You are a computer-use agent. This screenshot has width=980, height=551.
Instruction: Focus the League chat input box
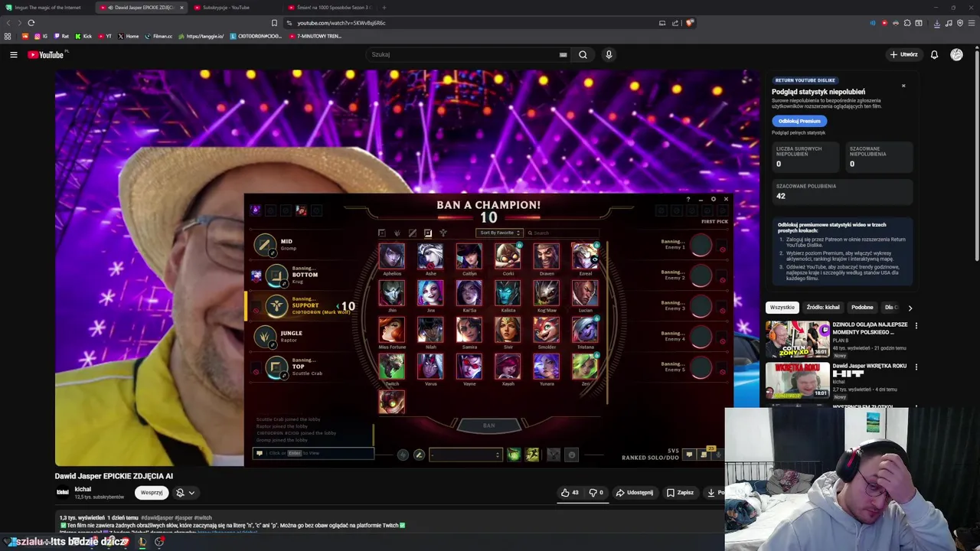(314, 453)
